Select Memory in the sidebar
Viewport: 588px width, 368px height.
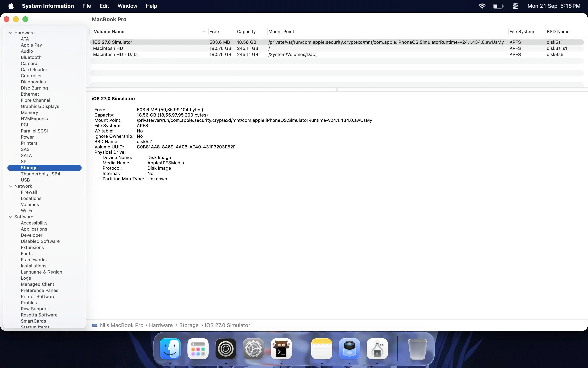[29, 112]
